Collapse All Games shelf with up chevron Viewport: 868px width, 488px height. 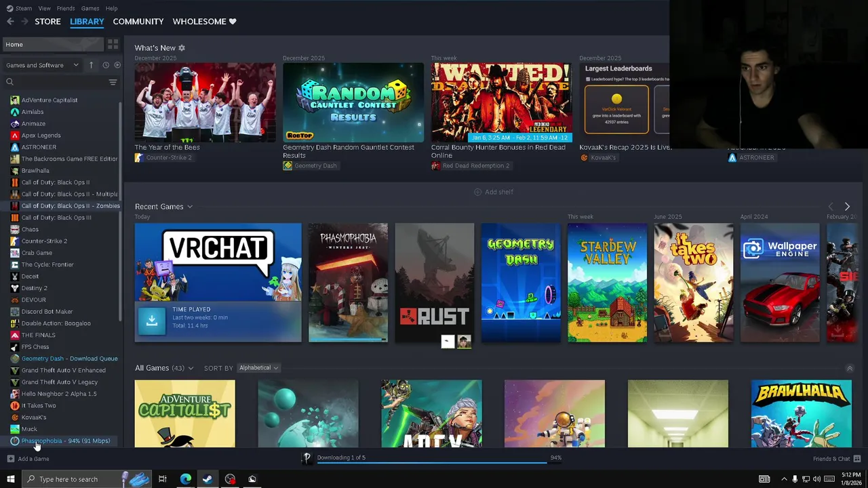[x=850, y=368]
